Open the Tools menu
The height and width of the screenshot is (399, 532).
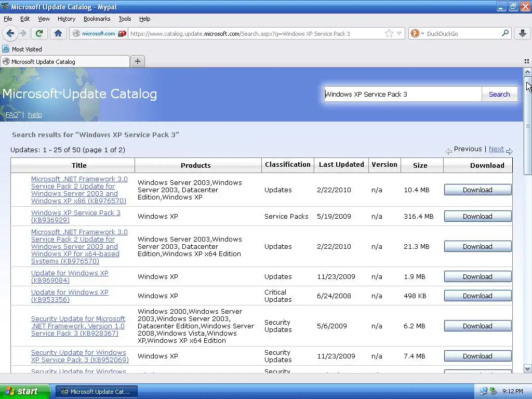click(x=125, y=19)
